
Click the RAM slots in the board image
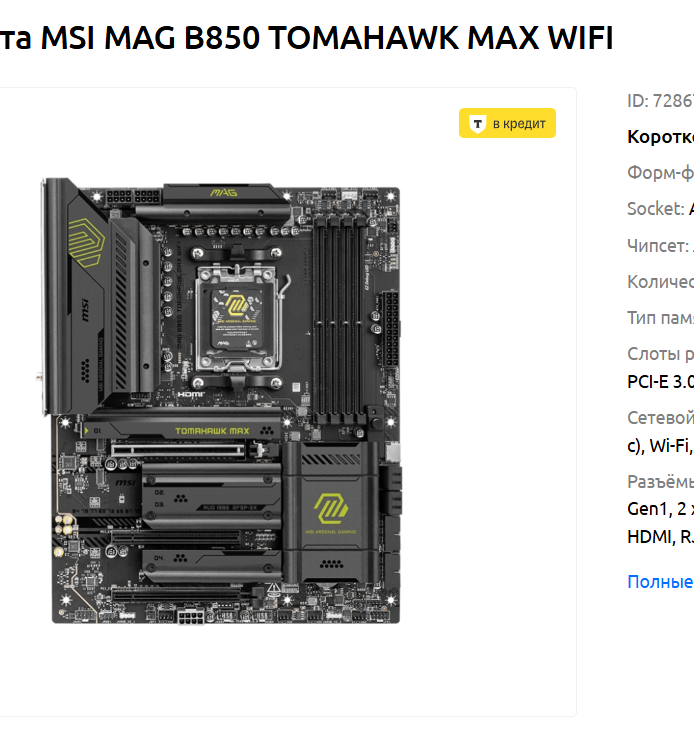(340, 319)
